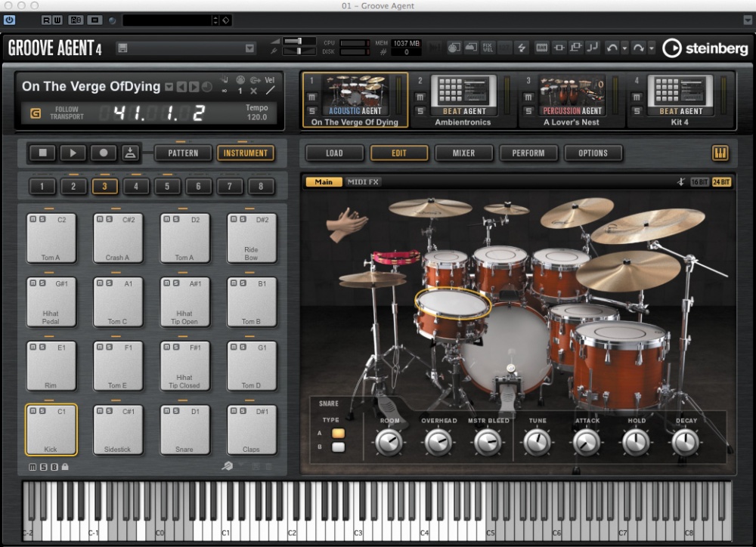Click the orange keyboard icon right of Options
The image size is (756, 547).
pyautogui.click(x=720, y=153)
